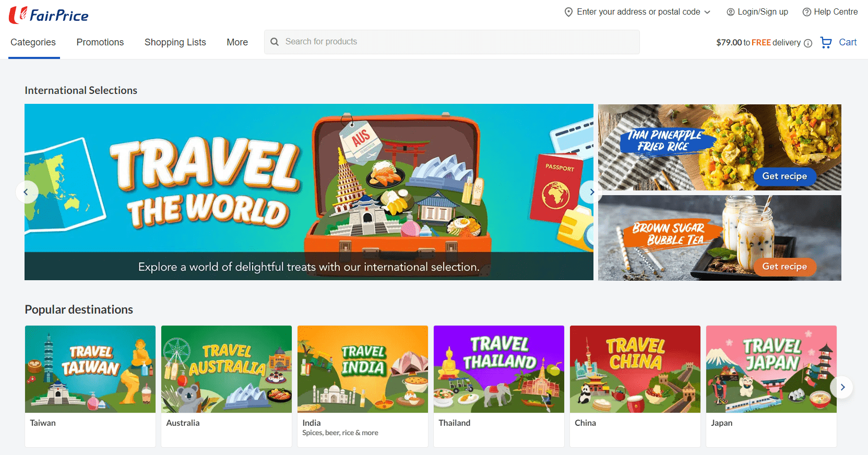Open the More menu
The image size is (868, 455).
pos(237,42)
